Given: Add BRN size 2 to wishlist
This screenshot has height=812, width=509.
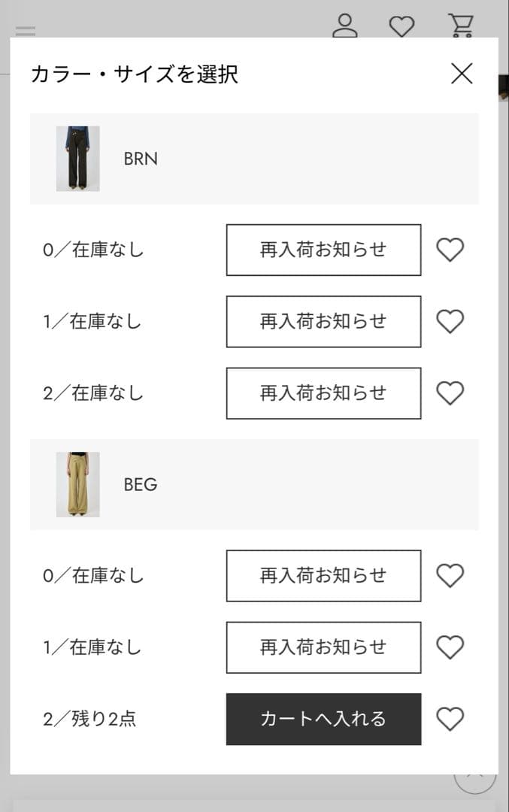Looking at the screenshot, I should point(450,393).
